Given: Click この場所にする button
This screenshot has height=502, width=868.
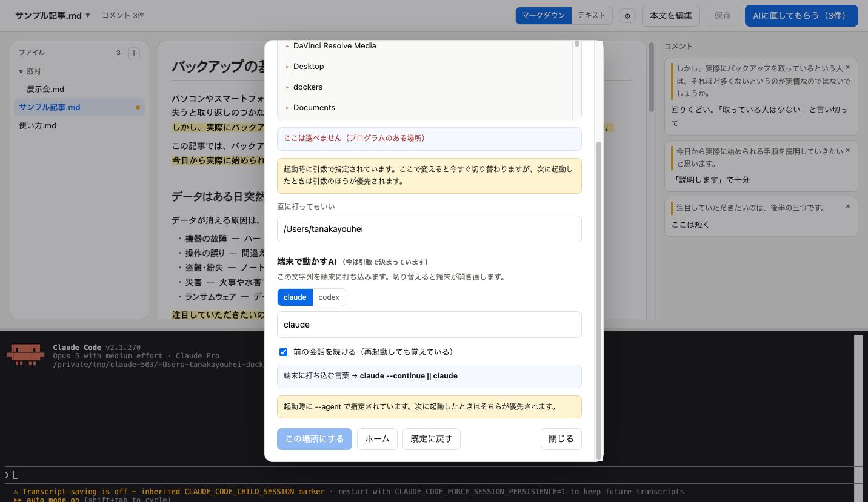Looking at the screenshot, I should point(315,439).
